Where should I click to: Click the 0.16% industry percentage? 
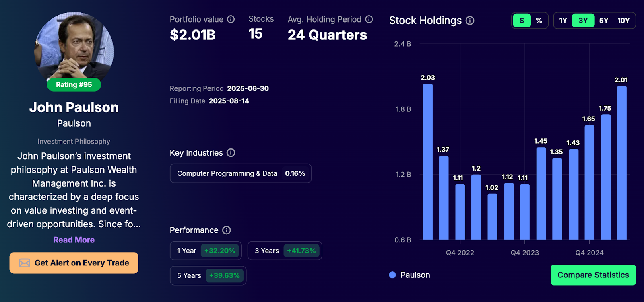point(295,173)
